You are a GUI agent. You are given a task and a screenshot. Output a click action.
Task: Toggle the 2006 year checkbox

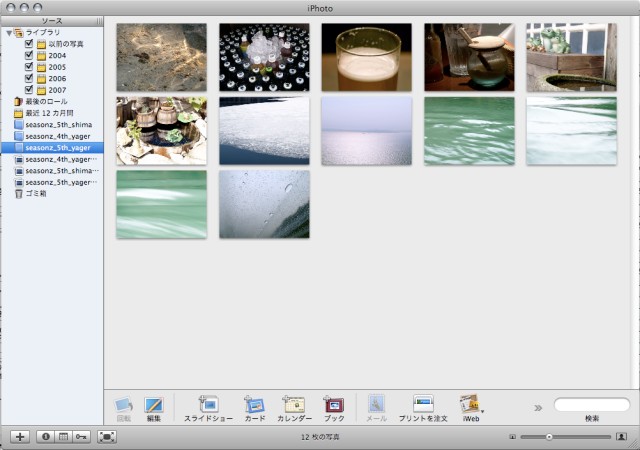point(29,78)
